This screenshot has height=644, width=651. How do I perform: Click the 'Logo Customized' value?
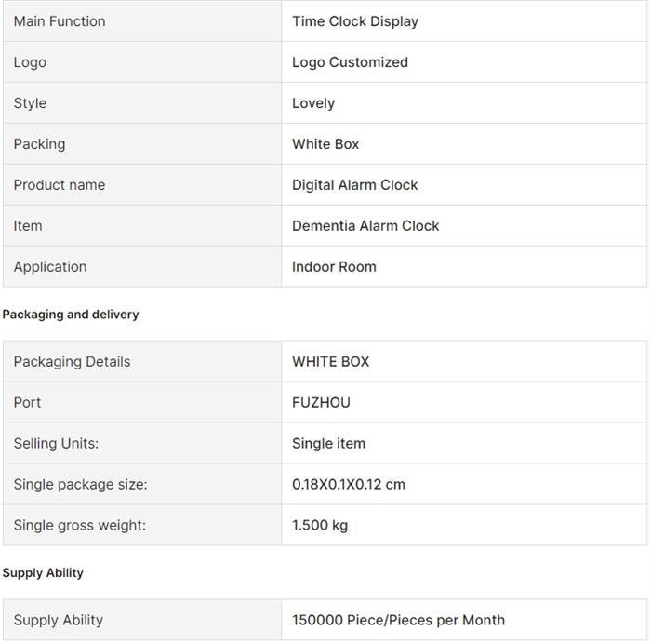(x=350, y=62)
